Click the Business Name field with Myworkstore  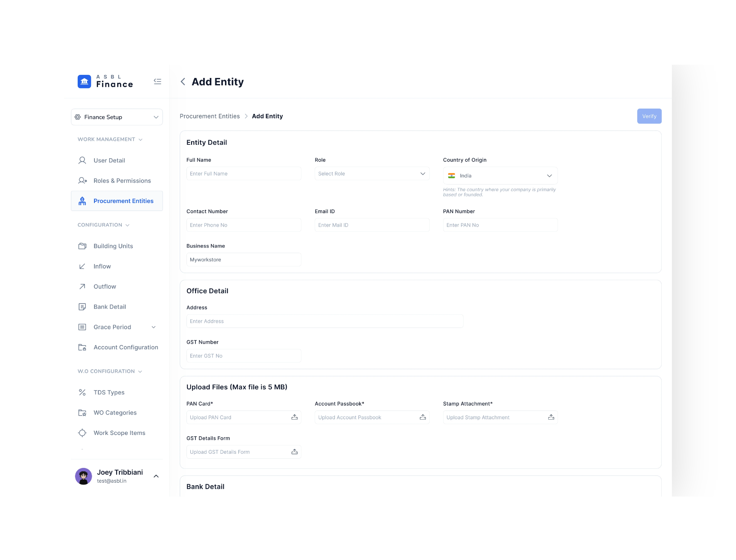click(243, 260)
